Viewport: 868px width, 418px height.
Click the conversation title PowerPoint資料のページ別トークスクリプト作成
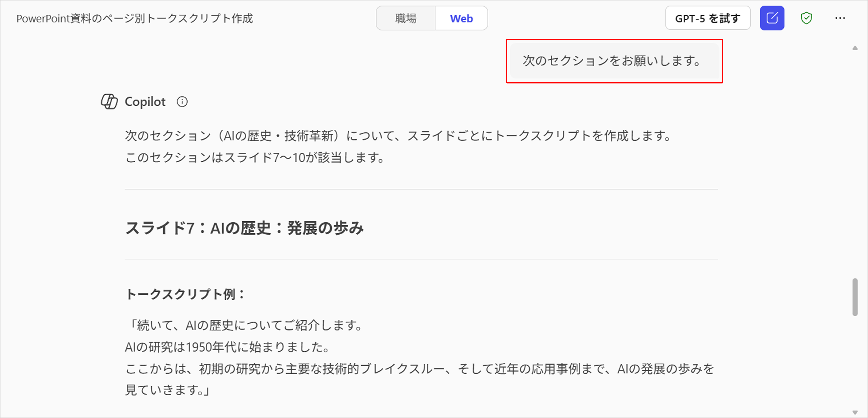[x=134, y=18]
